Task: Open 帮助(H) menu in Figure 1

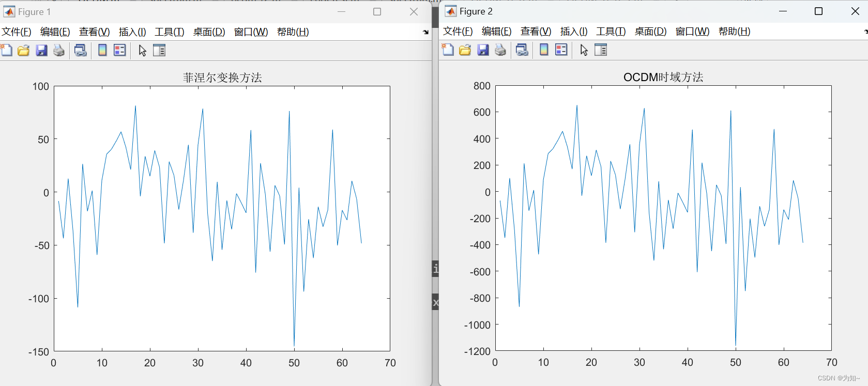Action: point(293,32)
